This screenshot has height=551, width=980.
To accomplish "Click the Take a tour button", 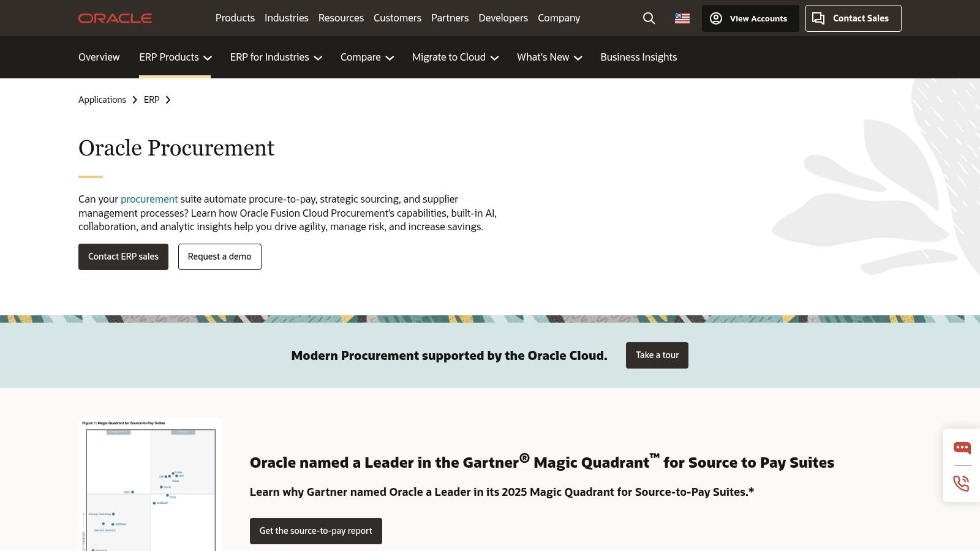I will (x=657, y=355).
